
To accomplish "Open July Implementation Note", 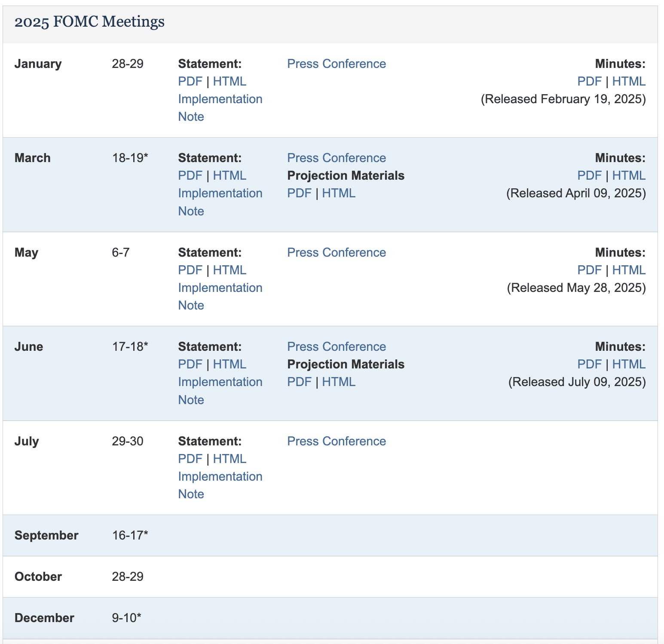I will pos(220,485).
